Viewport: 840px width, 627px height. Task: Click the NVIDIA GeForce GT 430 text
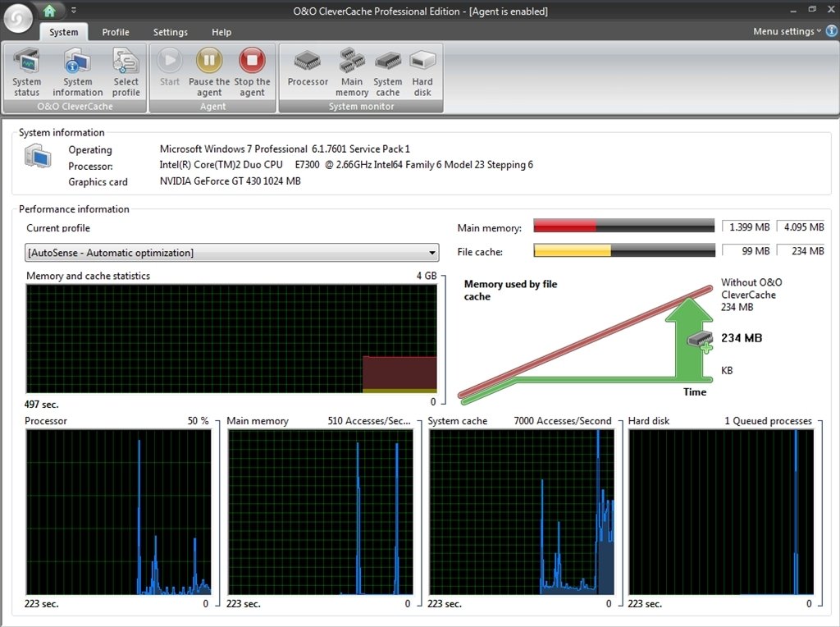(x=230, y=181)
